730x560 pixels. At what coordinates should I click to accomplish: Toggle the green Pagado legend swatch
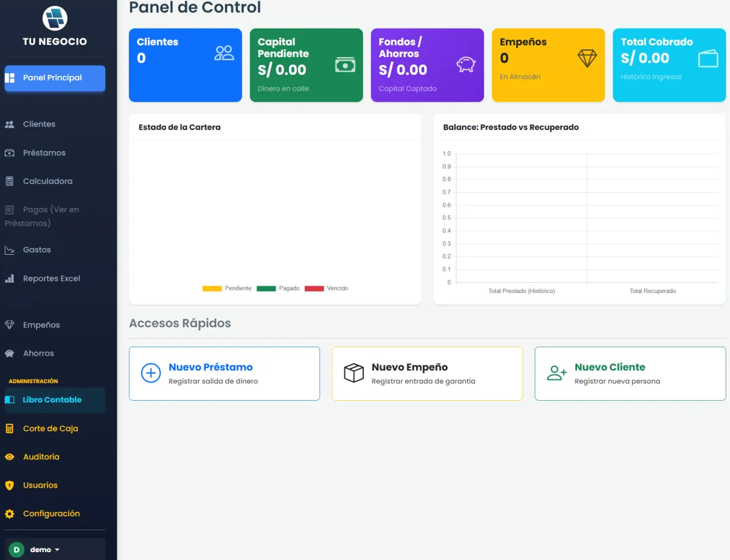click(266, 288)
